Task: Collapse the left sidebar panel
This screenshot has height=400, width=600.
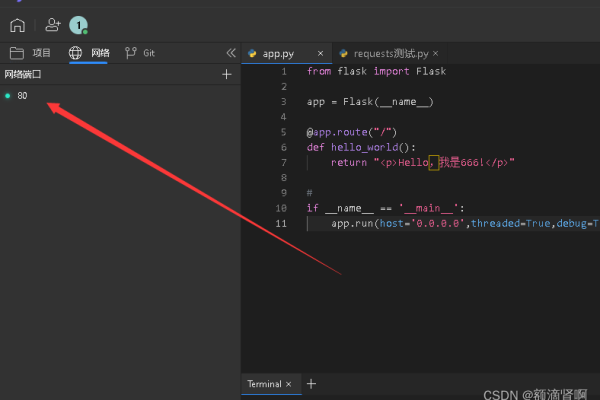Action: 231,53
